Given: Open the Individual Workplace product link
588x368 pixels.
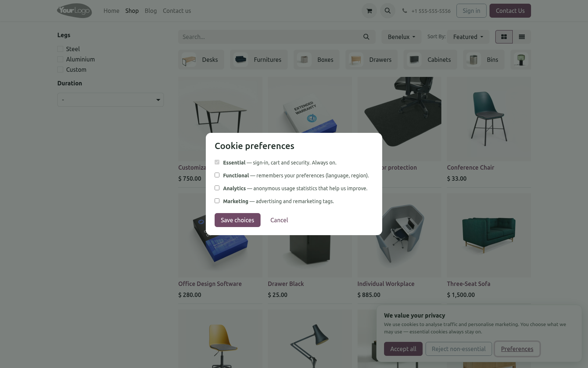Looking at the screenshot, I should point(386,284).
